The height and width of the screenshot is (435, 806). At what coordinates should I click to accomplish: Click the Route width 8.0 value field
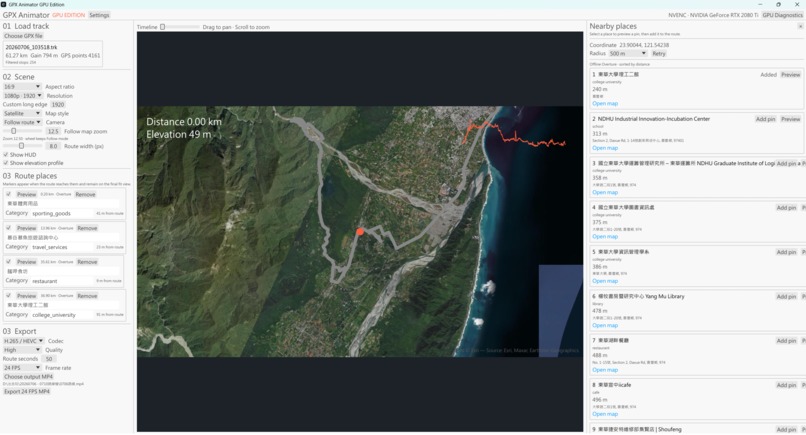click(53, 146)
